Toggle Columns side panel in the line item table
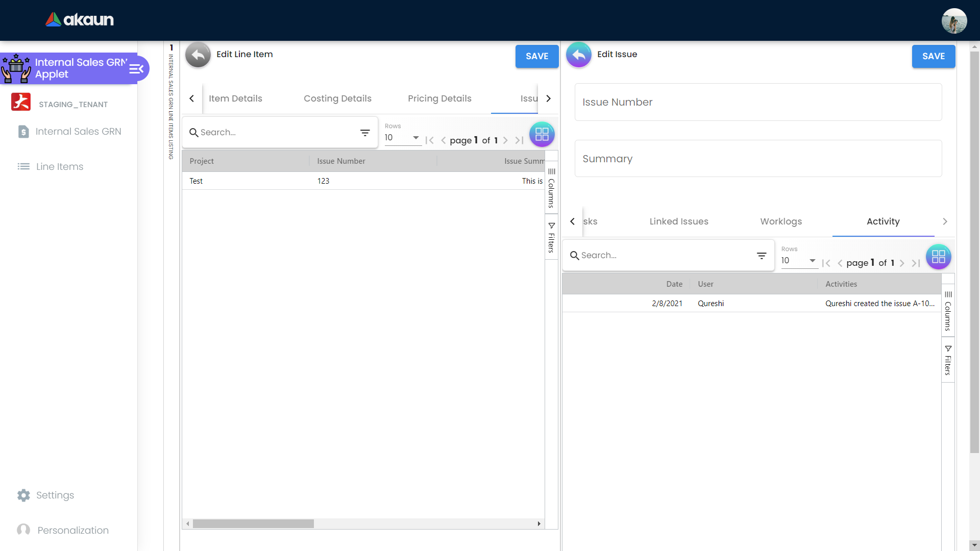 551,188
